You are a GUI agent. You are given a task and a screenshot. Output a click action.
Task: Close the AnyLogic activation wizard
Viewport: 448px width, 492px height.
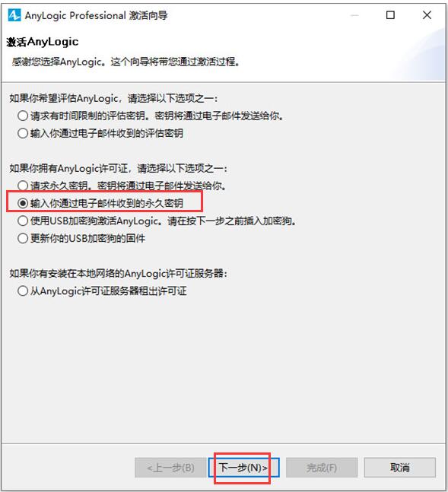427,15
